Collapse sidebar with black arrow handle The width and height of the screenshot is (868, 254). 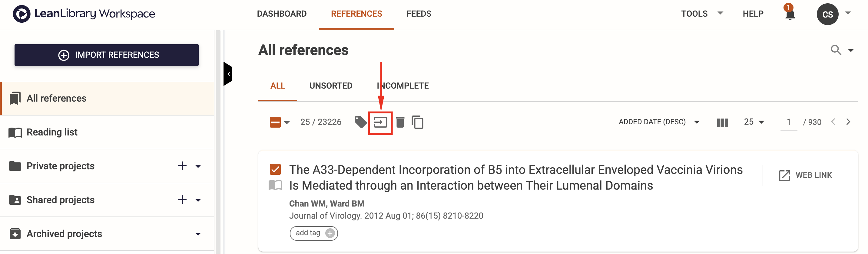coord(228,74)
